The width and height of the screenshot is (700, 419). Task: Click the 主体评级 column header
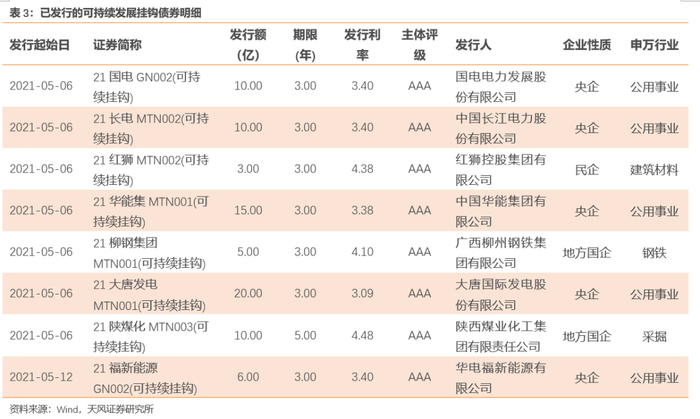point(419,45)
